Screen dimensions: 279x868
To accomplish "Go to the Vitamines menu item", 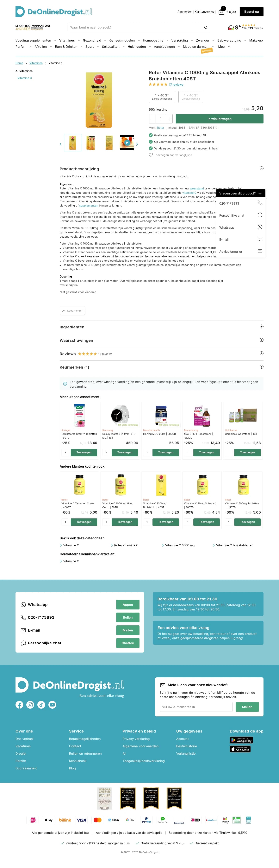I will 67,40.
